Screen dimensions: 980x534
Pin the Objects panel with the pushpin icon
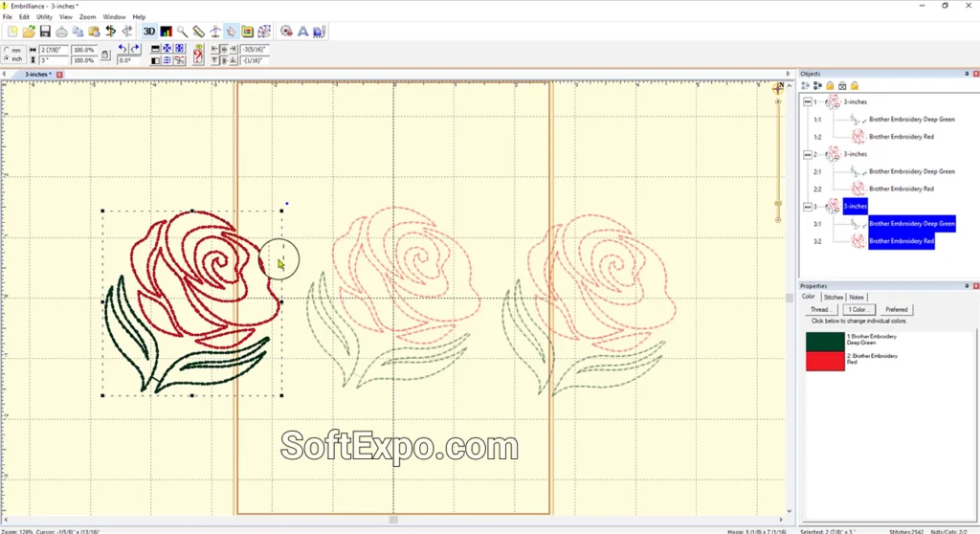click(967, 74)
